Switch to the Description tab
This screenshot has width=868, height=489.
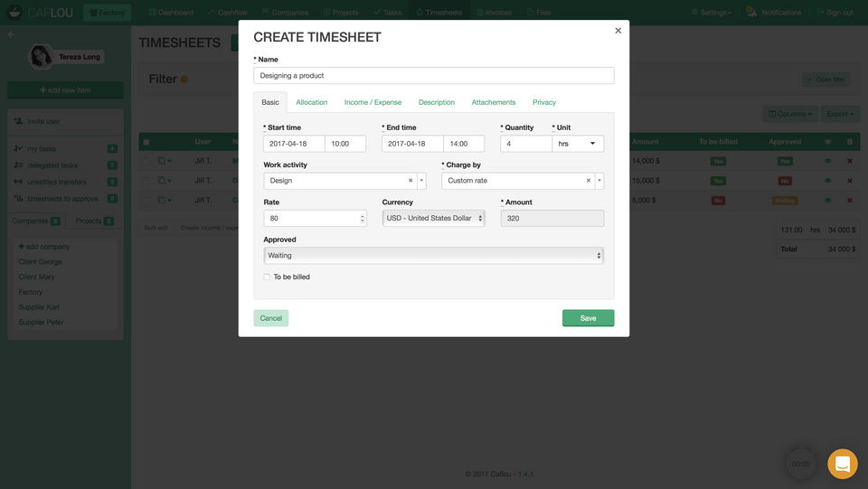coord(436,102)
